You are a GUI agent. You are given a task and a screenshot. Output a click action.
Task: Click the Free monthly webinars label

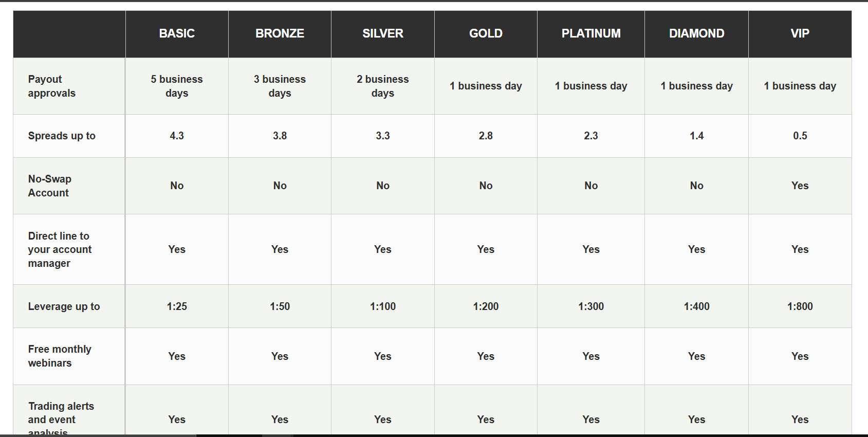[x=60, y=356]
